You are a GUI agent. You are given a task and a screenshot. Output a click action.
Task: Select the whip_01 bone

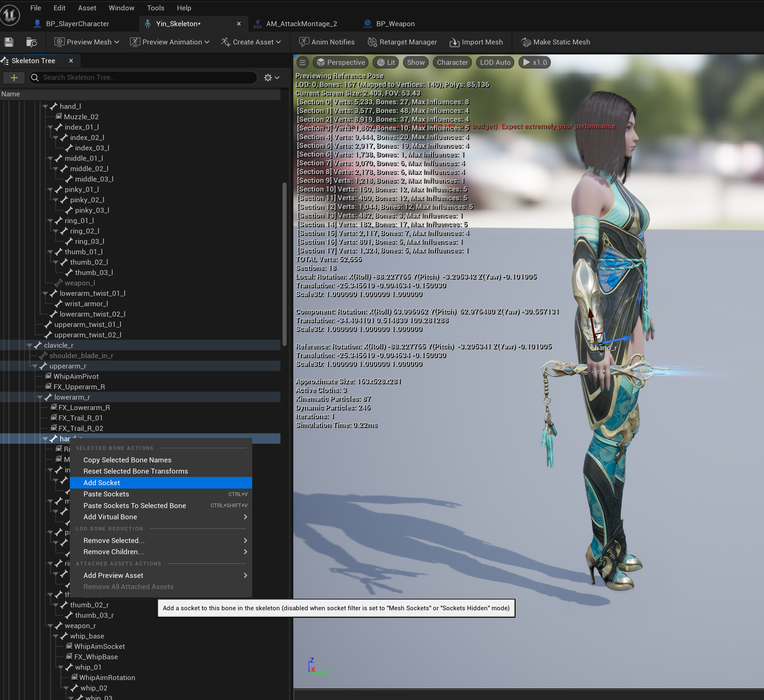pyautogui.click(x=88, y=667)
